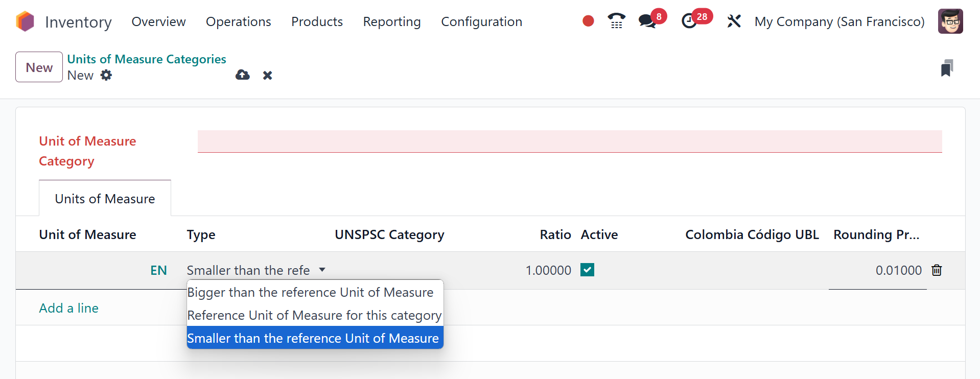Click the Unit of Measure Category input field
This screenshot has height=379, width=980.
pyautogui.click(x=569, y=141)
